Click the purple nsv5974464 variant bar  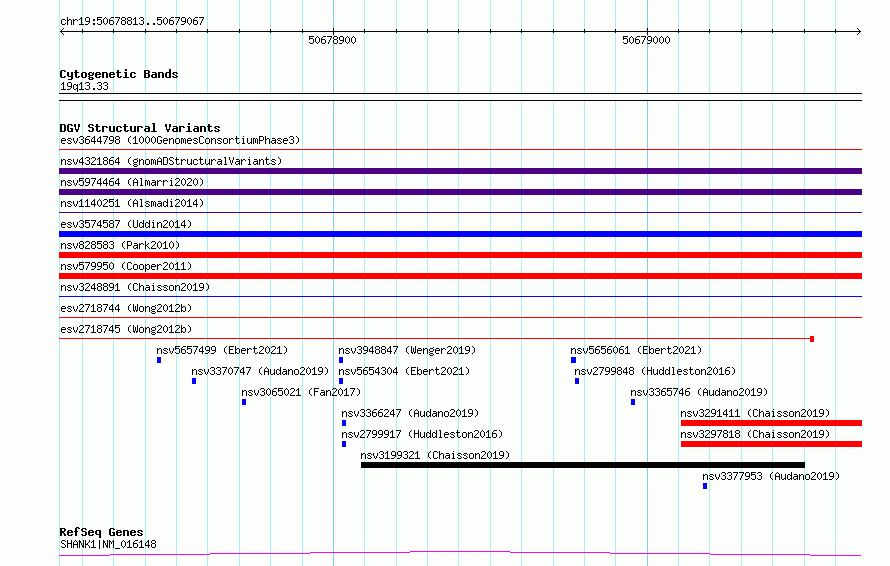[460, 192]
